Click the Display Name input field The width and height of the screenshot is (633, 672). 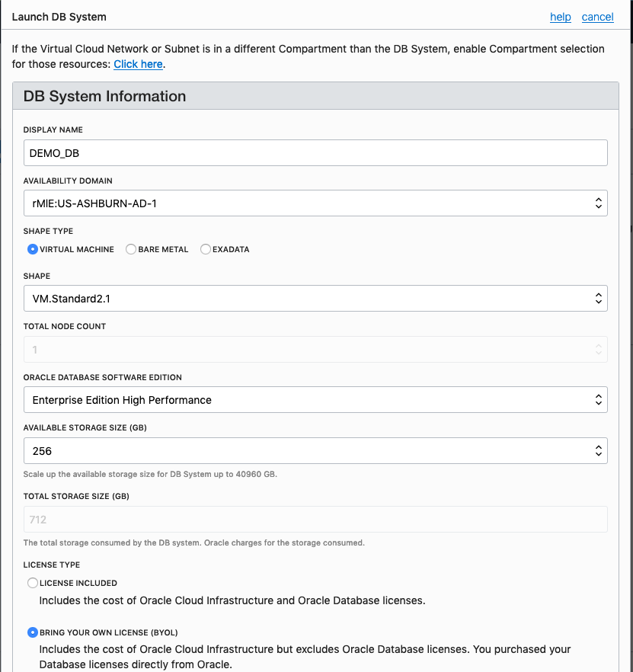tap(315, 153)
